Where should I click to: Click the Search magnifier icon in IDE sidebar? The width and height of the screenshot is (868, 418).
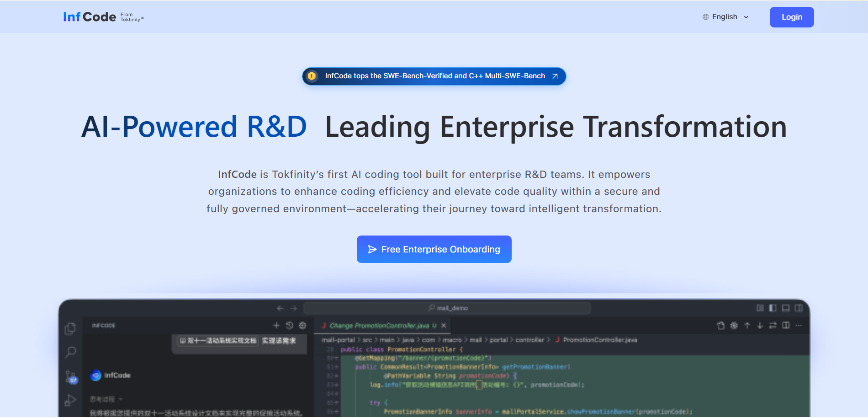point(70,352)
